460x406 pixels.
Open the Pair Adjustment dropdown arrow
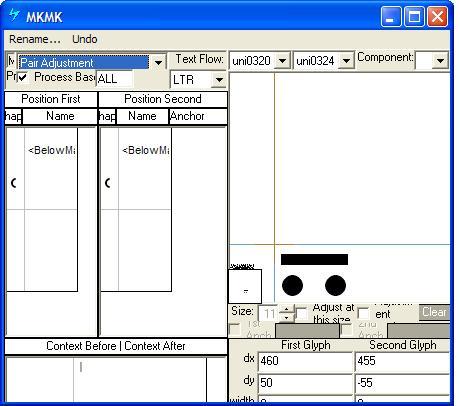pyautogui.click(x=158, y=62)
